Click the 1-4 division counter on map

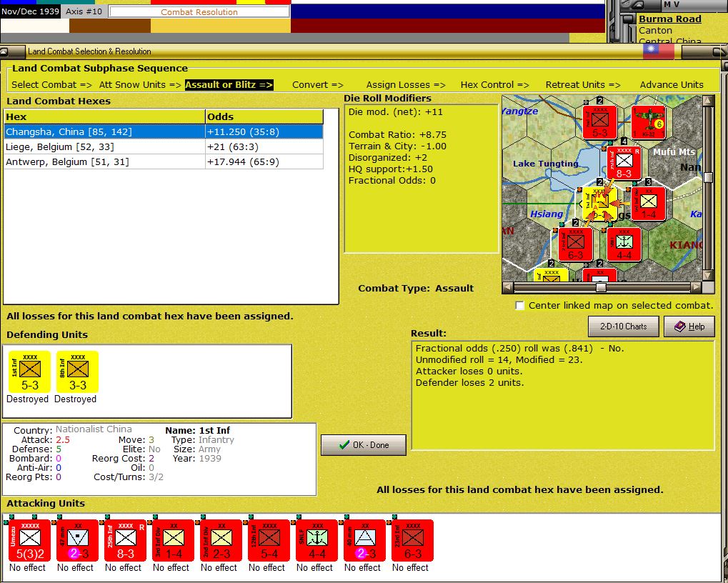point(648,204)
